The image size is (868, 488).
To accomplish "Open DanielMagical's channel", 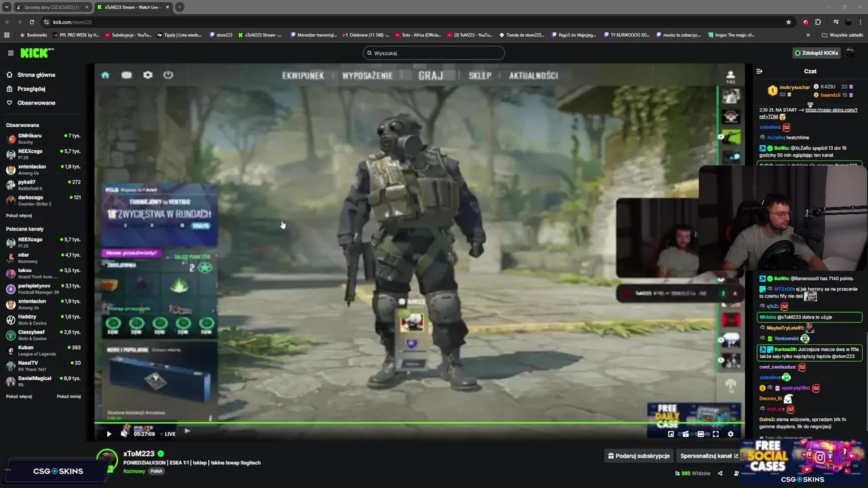I will point(43,381).
